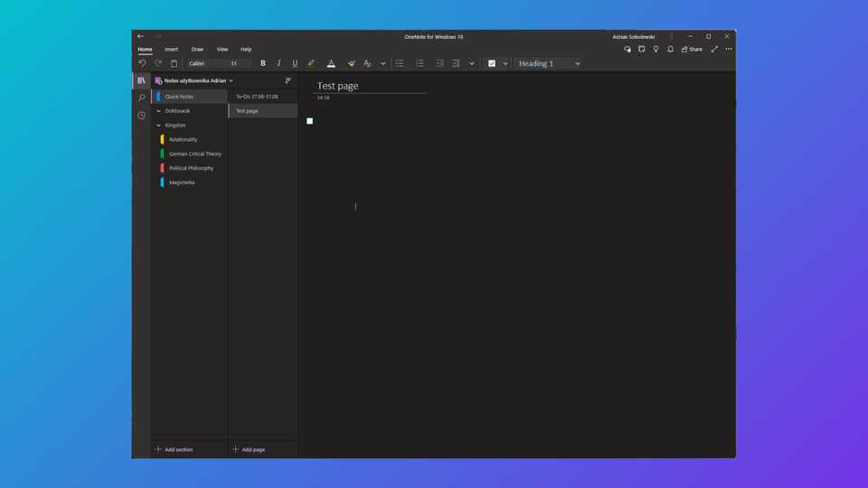Open the Notes użytkownika Adrian notebook dropdown
The height and width of the screenshot is (488, 868).
(194, 80)
